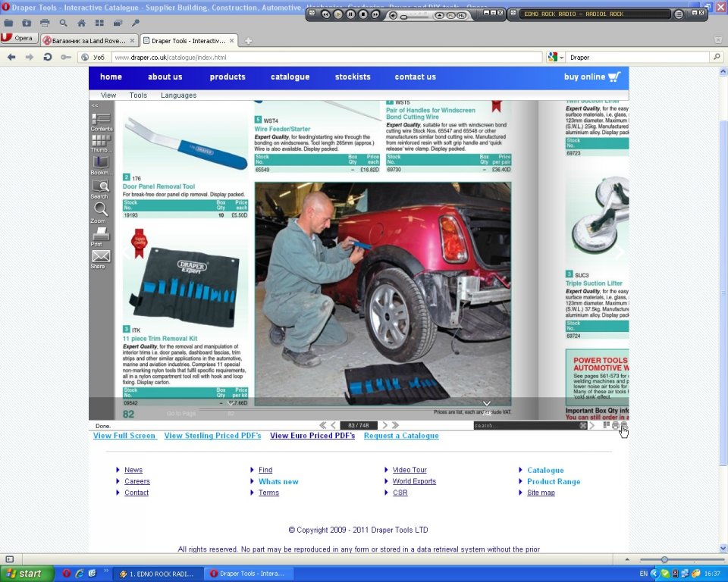The image size is (728, 582).
Task: Go to first catalogue page with double-left arrow
Action: (x=323, y=425)
